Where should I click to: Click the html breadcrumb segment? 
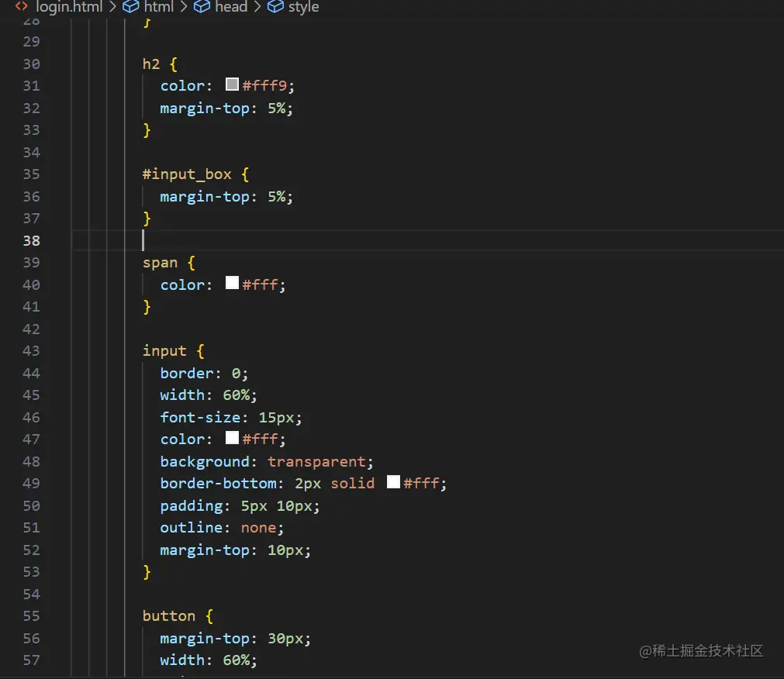[158, 6]
